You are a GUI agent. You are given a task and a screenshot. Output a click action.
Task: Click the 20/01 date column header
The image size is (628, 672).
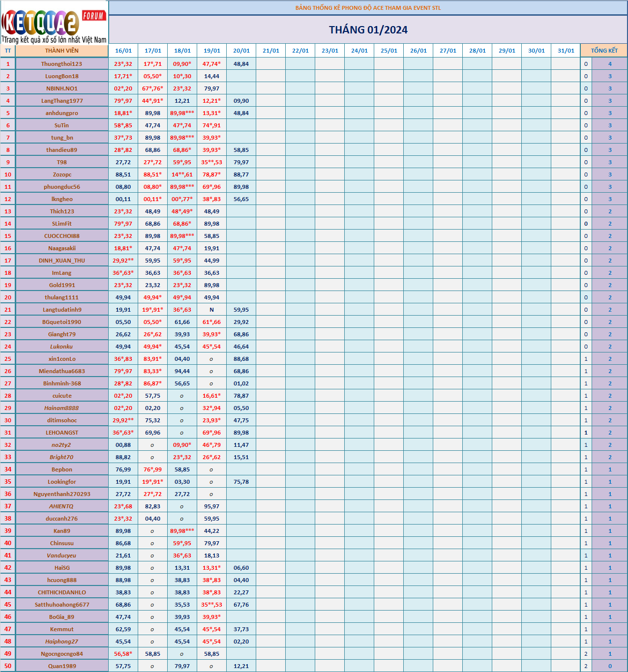(x=241, y=51)
